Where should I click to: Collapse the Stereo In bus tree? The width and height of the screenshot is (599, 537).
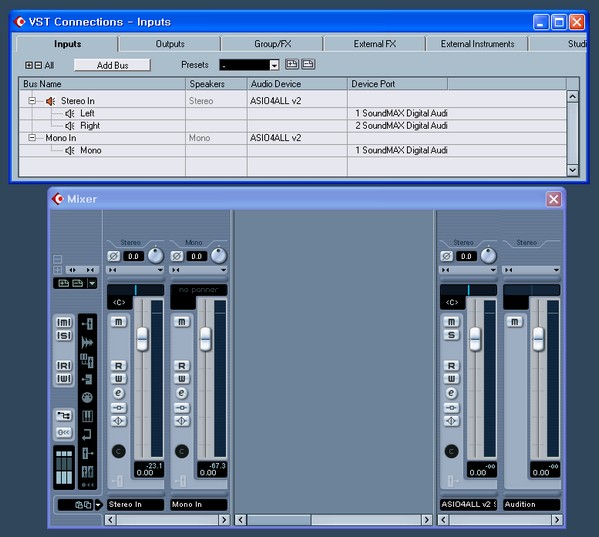click(x=32, y=101)
